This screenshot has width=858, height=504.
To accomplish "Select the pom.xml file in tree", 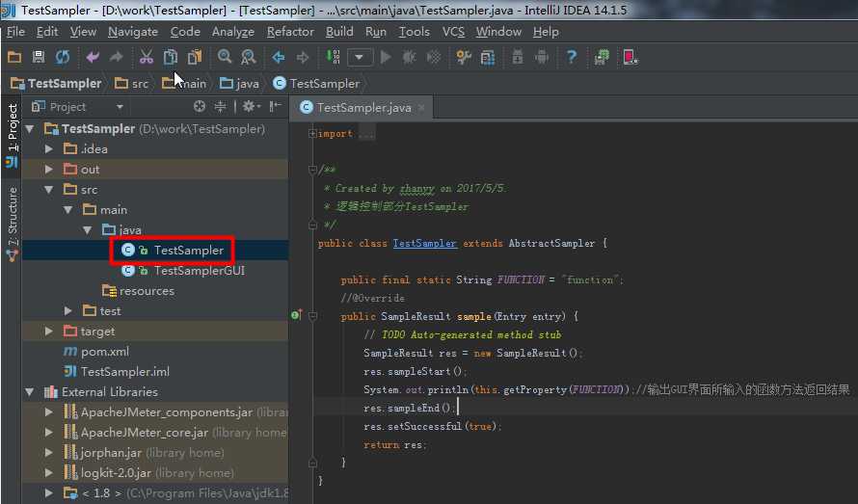I will 104,352.
